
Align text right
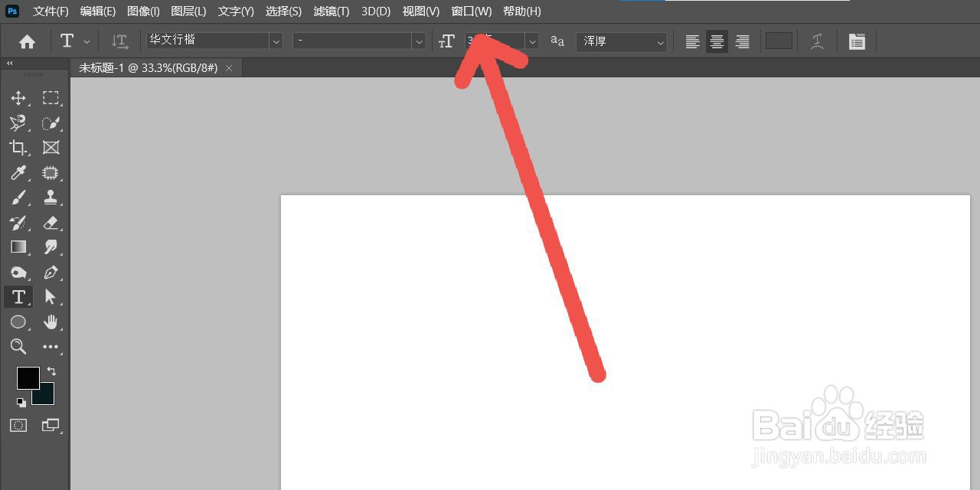tap(742, 42)
